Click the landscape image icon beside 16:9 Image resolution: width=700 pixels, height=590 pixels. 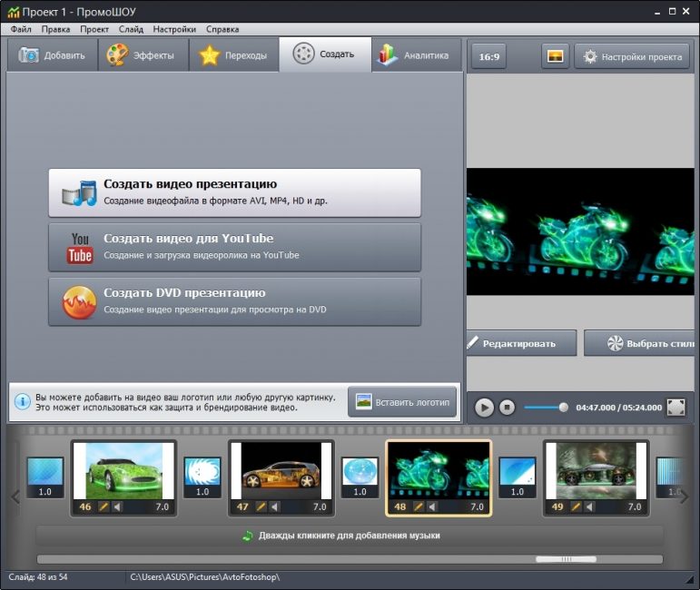click(555, 56)
